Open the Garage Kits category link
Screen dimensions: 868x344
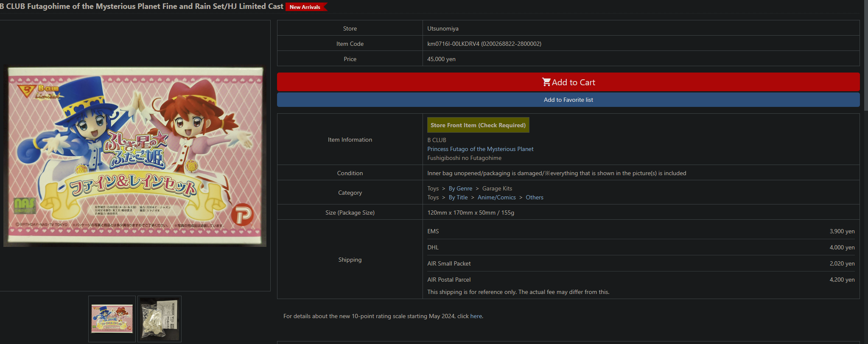pos(497,188)
